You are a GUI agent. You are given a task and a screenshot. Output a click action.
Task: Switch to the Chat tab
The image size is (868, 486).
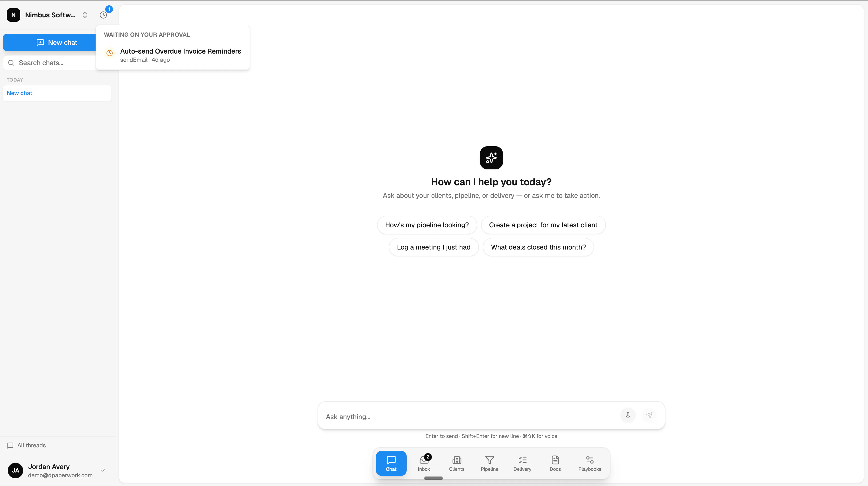[x=391, y=463]
